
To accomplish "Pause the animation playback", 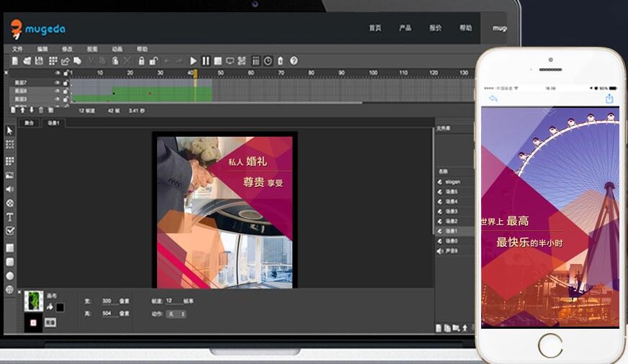I will (205, 61).
